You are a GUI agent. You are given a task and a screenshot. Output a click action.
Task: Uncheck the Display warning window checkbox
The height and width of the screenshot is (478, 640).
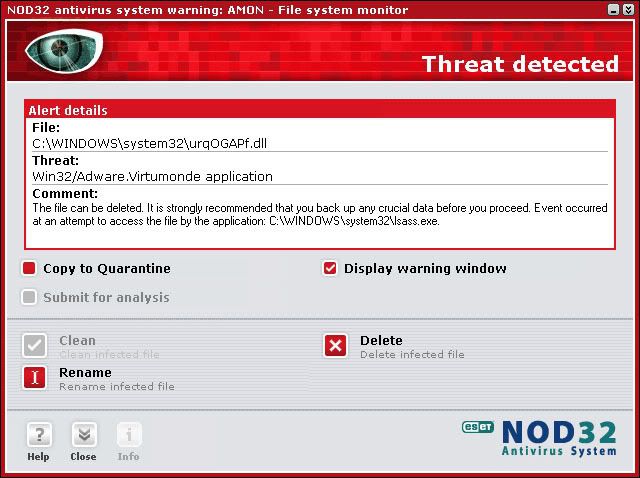point(330,269)
